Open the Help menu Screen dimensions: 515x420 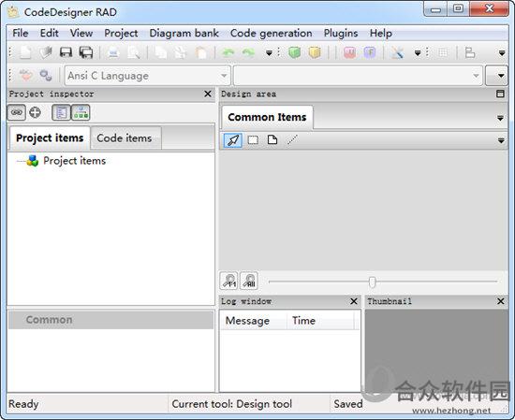click(x=381, y=33)
